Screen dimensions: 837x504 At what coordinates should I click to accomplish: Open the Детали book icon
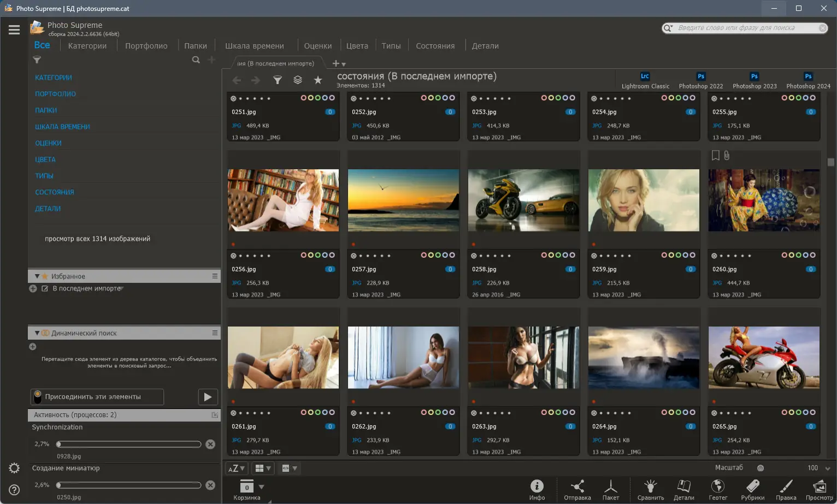pyautogui.click(x=684, y=489)
